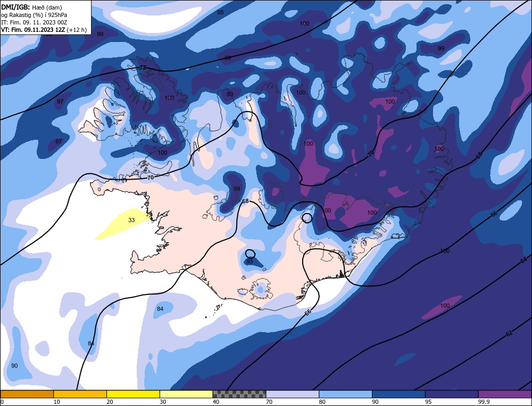Click the 30-40 pale yellow legend swatch
Screen dimensions: 532x406
186,394
